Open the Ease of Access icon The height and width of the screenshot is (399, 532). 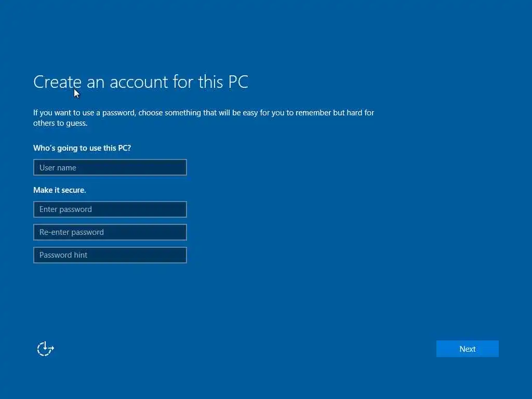tap(46, 349)
